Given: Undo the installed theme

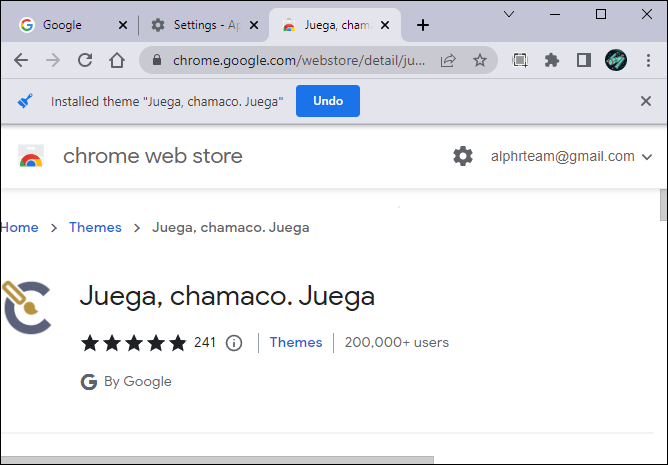Looking at the screenshot, I should pos(328,101).
